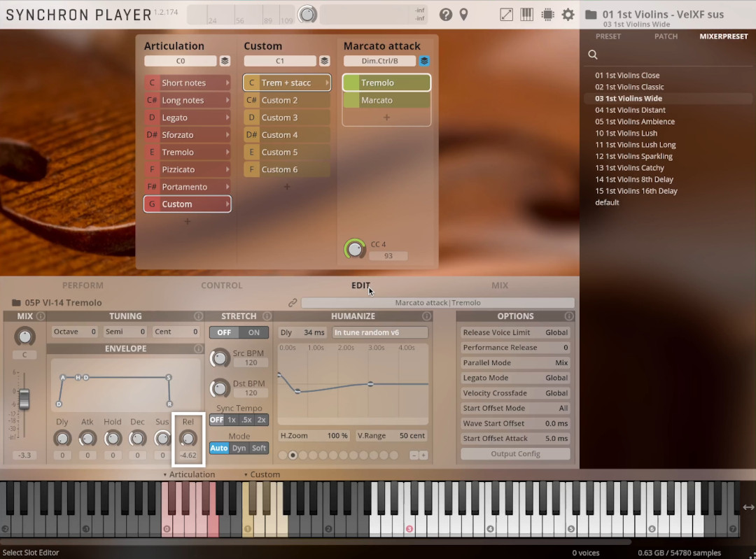
Task: Open the settings gear icon
Action: point(568,15)
